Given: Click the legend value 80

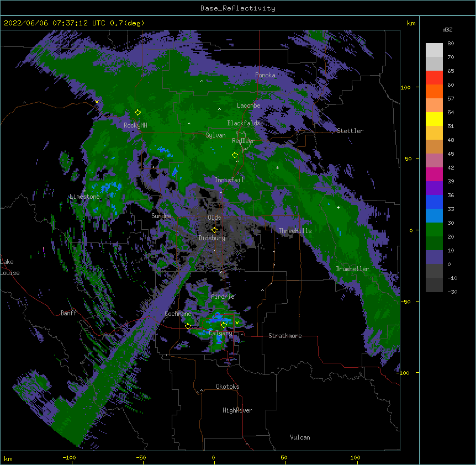Looking at the screenshot, I should (451, 43).
